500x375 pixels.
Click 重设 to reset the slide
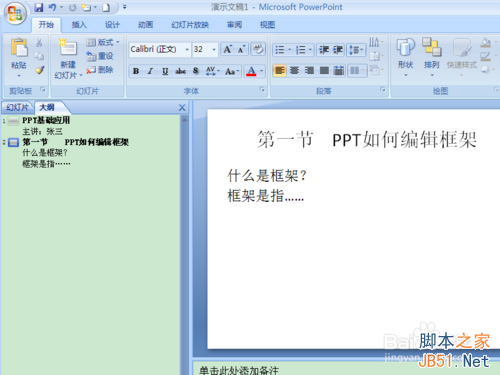[100, 56]
